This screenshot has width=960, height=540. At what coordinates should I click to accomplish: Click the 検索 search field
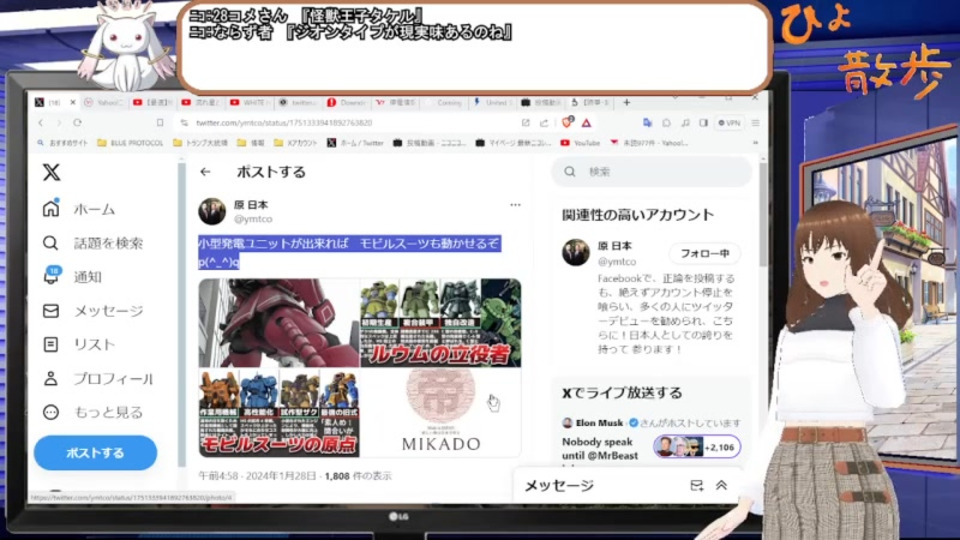(652, 171)
